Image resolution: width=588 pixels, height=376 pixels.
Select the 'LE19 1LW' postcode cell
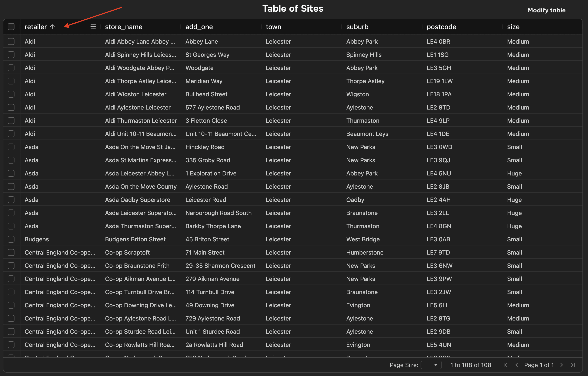pyautogui.click(x=440, y=81)
